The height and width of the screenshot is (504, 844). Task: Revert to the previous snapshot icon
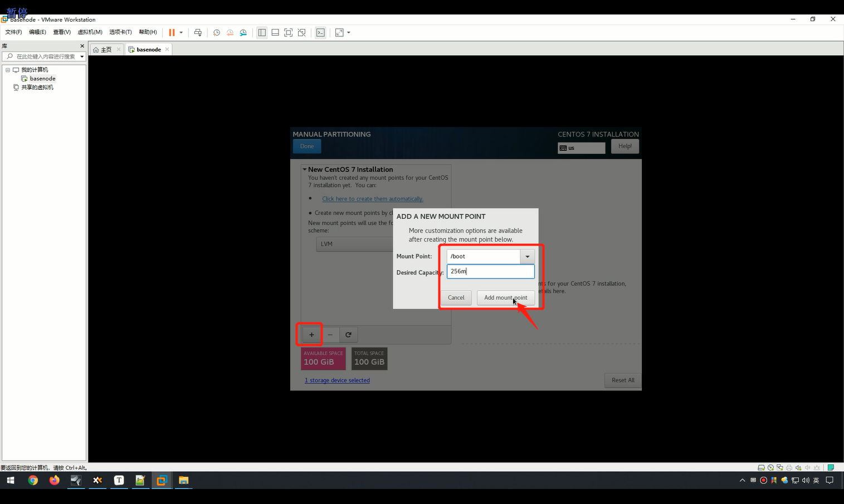click(x=230, y=33)
